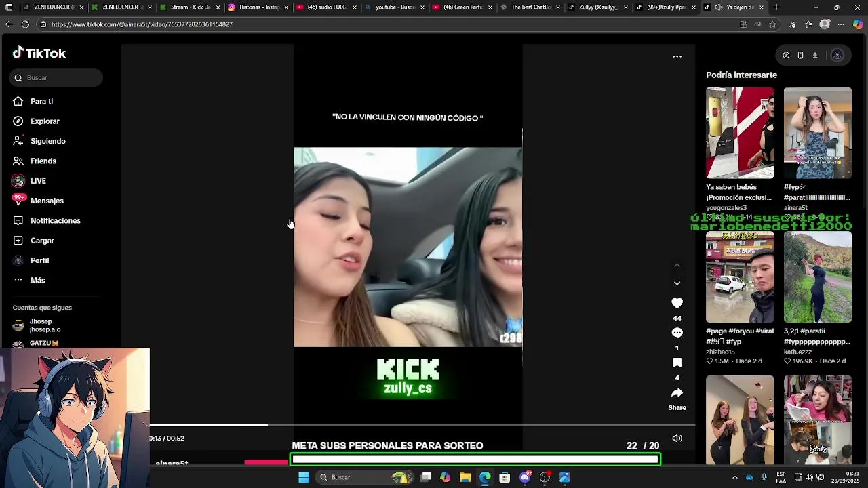The height and width of the screenshot is (488, 868).
Task: Open the '3,2,1 #paratii' video thumbnail
Action: point(818,277)
